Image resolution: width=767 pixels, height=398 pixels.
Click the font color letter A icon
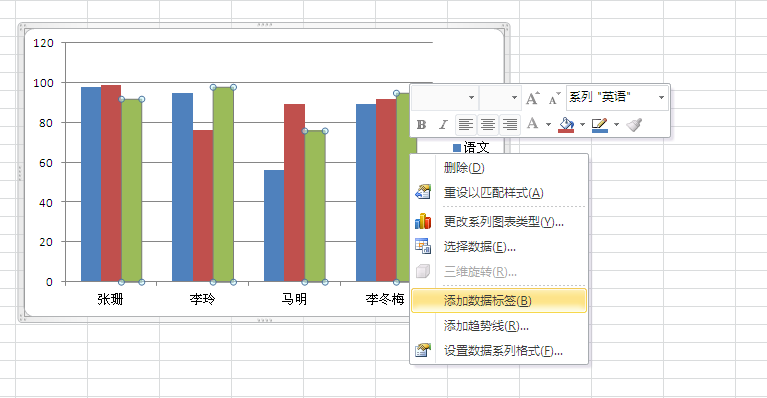pos(533,124)
